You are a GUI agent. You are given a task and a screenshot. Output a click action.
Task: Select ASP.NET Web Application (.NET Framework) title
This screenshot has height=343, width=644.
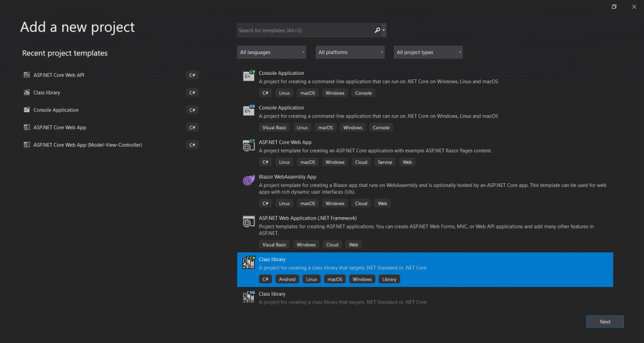click(x=308, y=218)
